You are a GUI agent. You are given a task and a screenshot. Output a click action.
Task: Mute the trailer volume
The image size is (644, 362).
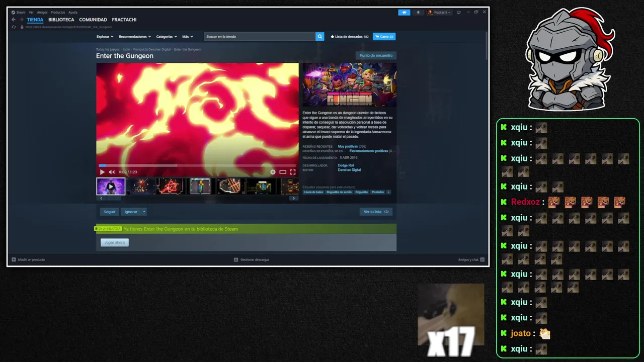112,172
